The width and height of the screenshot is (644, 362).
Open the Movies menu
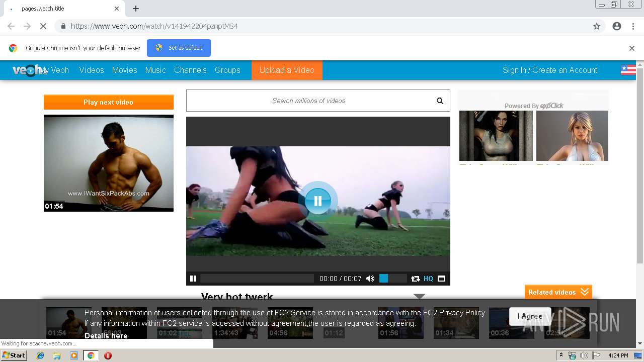(x=125, y=70)
